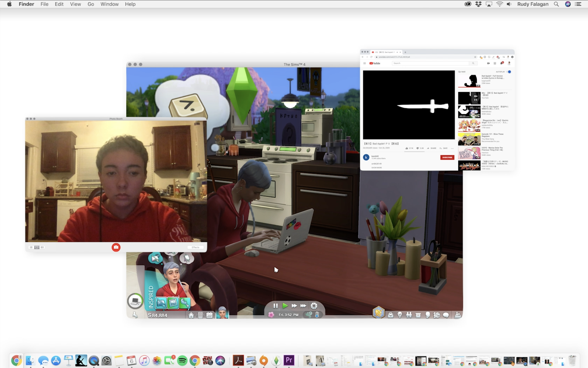Toggle the YouTube Autoplay switch
The image size is (588, 368).
click(x=509, y=72)
